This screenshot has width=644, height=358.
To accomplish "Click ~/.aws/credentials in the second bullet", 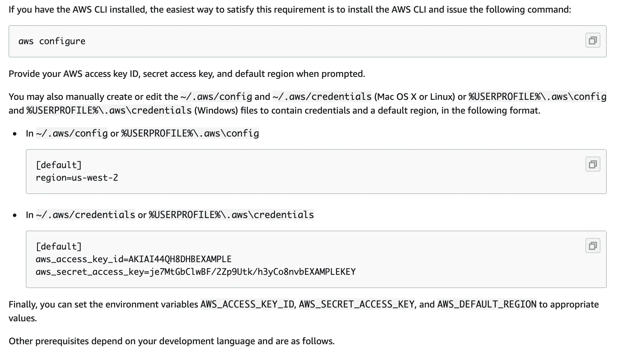I will (86, 215).
